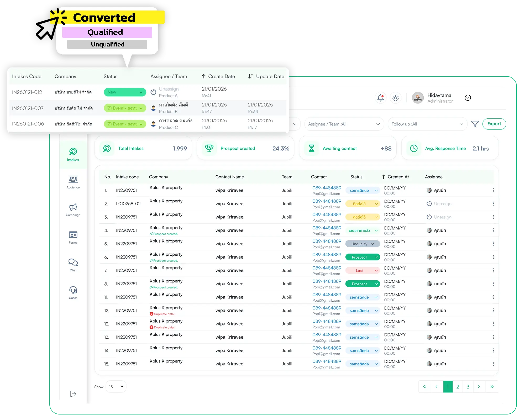Jump to the last page with double arrow
The height and width of the screenshot is (420, 525).
pyautogui.click(x=492, y=387)
